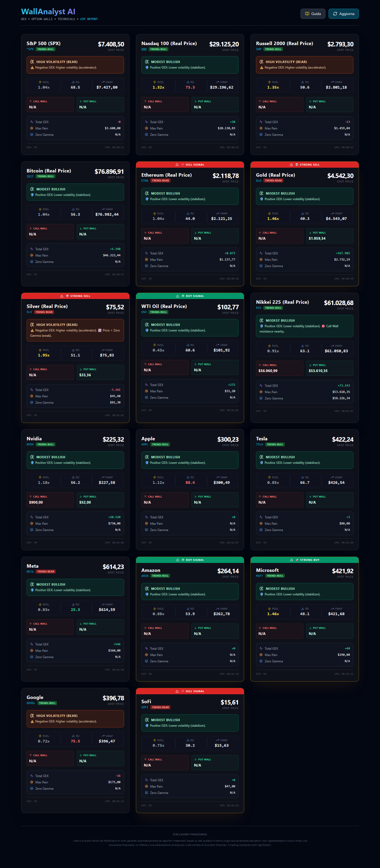This screenshot has width=380, height=868.
Task: Open the Guida help button
Action: 313,14
